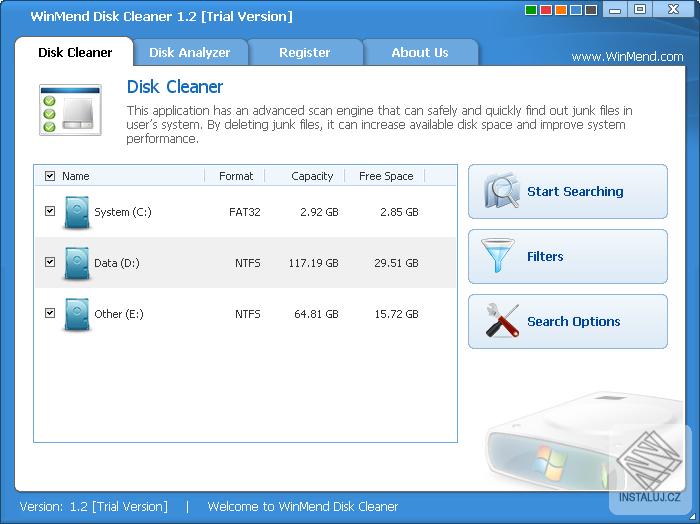Click the 117.19 GB capacity value
Viewport: 700px width, 524px height.
coord(313,263)
